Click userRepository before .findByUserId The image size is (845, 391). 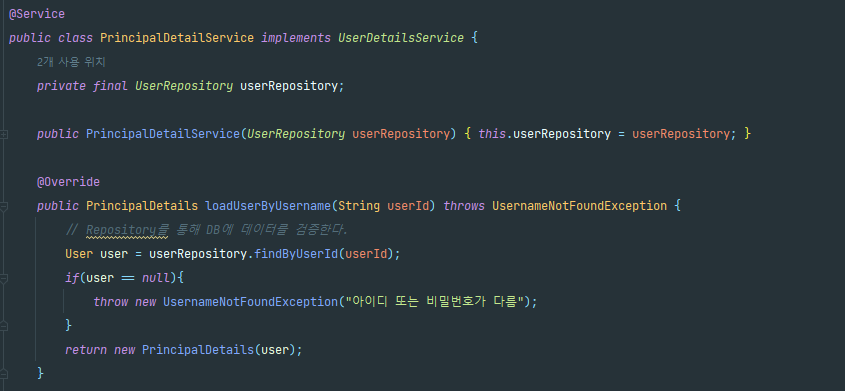click(x=198, y=254)
